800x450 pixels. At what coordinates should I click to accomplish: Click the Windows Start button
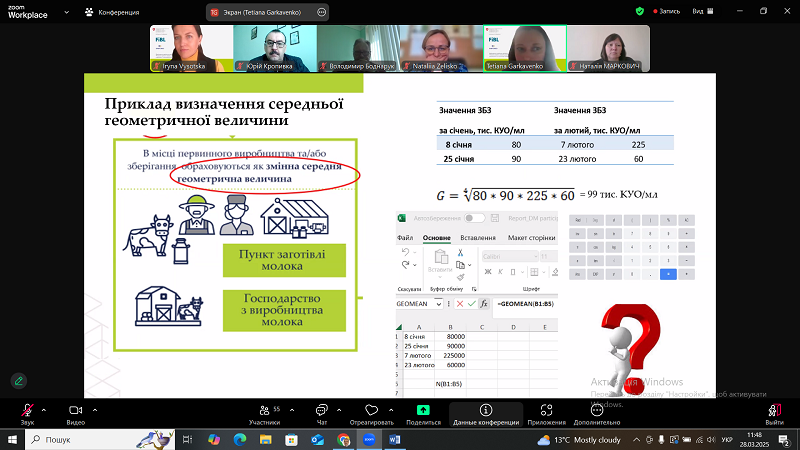tap(12, 439)
